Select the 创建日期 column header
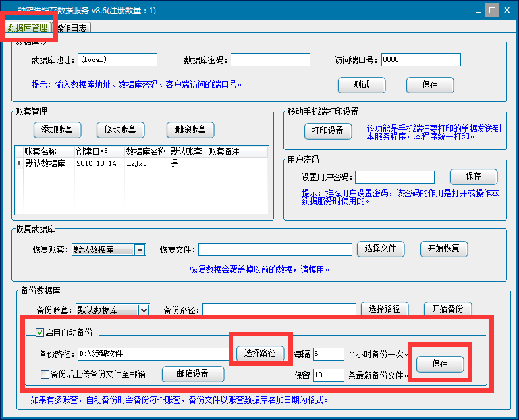This screenshot has height=420, width=519. [99, 152]
